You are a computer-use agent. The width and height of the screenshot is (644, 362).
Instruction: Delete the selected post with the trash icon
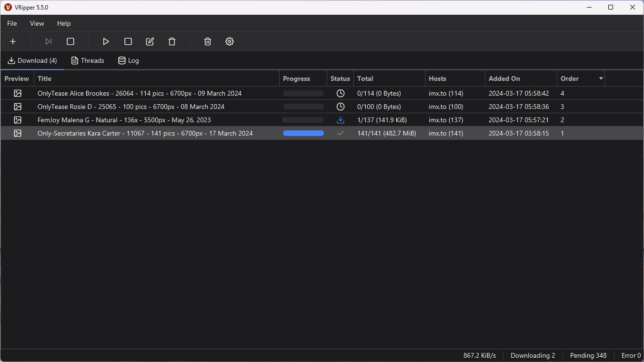[172, 41]
